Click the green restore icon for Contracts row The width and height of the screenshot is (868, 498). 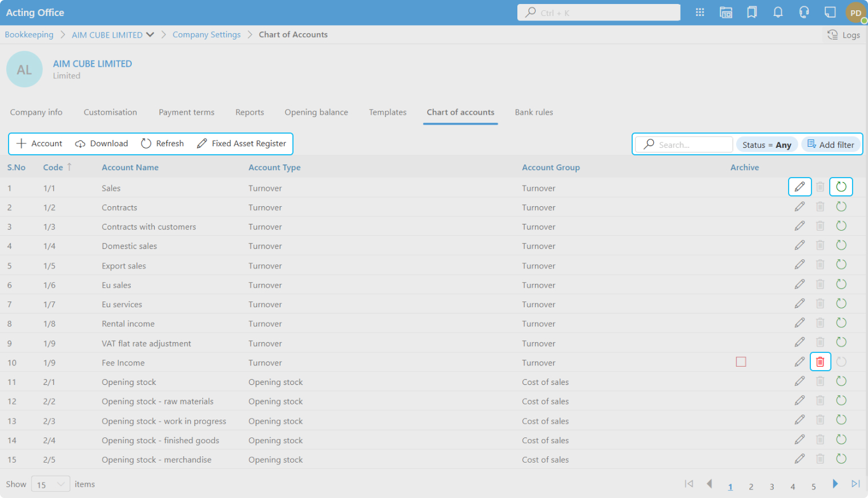click(x=841, y=207)
